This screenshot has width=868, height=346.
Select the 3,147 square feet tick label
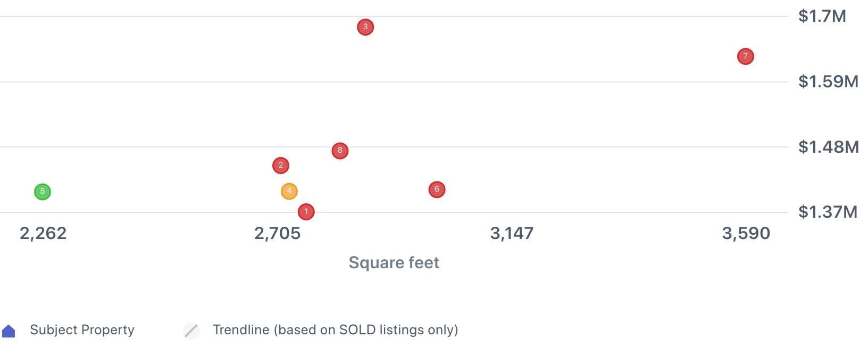click(512, 233)
